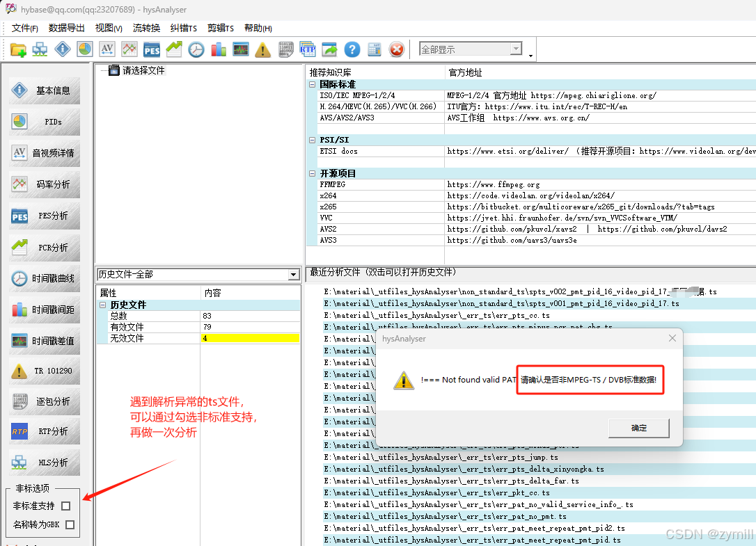Viewport: 756px width, 546px height.
Task: Click the yellow warning triangle toolbar icon
Action: point(262,49)
